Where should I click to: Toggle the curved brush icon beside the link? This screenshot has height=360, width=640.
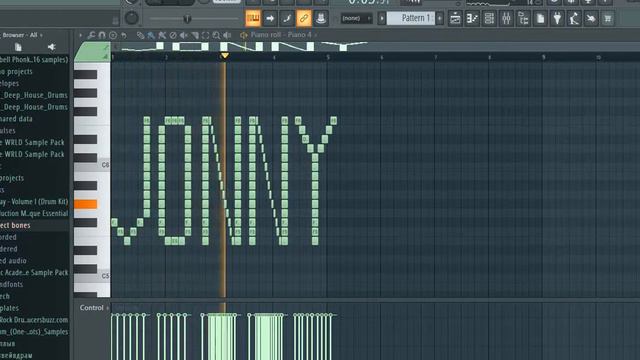click(x=287, y=18)
